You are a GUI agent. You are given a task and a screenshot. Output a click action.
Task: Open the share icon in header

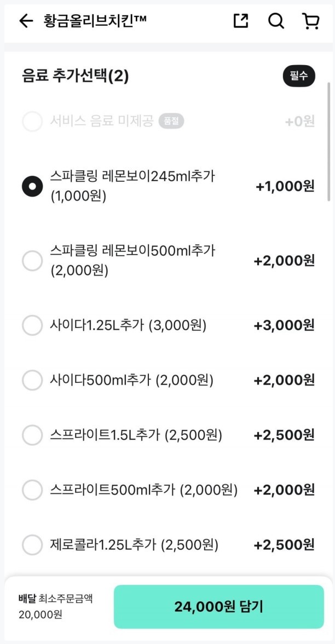[241, 21]
